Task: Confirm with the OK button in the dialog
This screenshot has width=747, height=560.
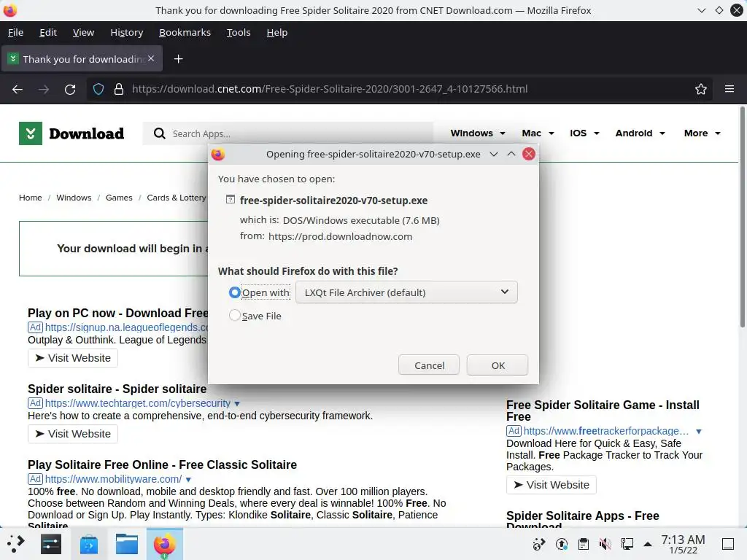Action: tap(498, 365)
